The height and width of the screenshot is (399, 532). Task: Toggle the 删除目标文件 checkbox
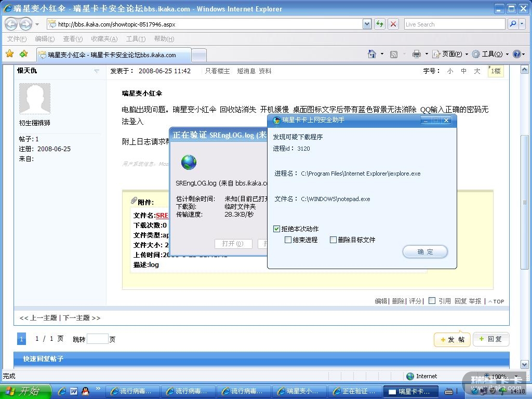tap(333, 240)
